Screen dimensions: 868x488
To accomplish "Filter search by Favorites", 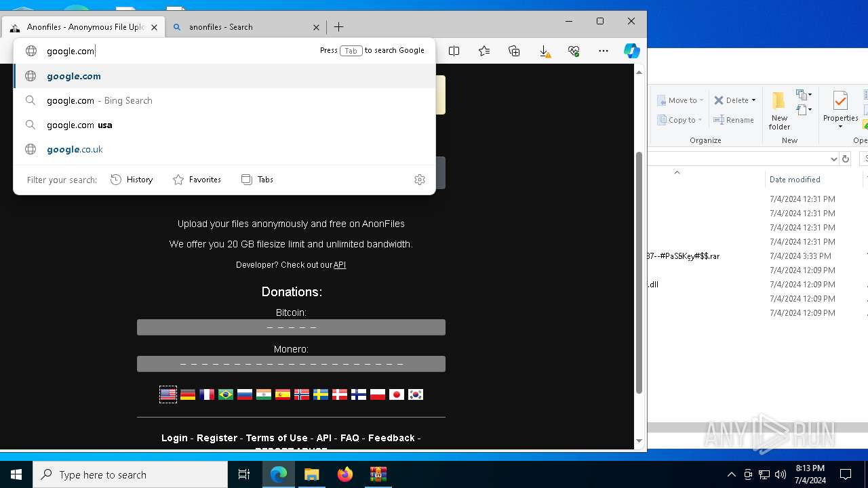I will coord(197,180).
